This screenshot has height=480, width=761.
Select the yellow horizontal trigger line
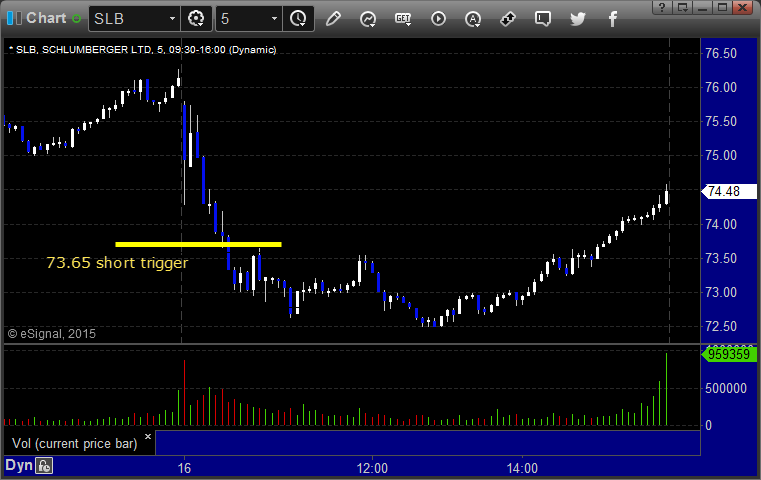pyautogui.click(x=199, y=244)
